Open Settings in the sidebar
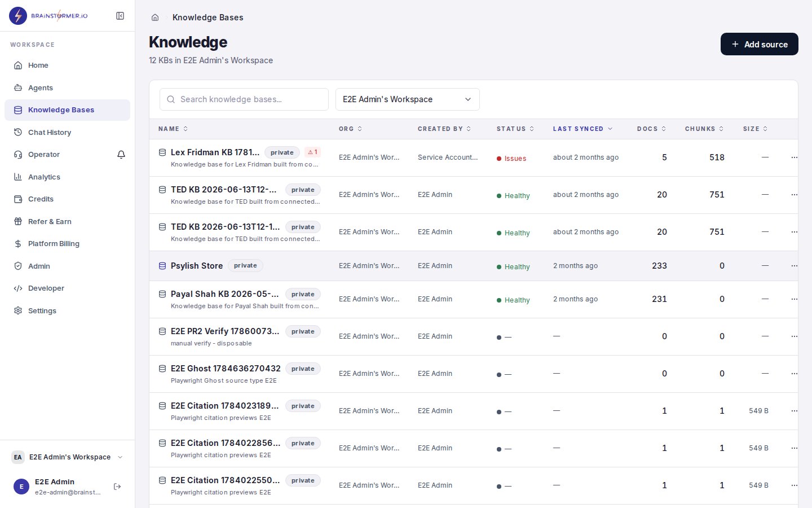Image resolution: width=812 pixels, height=508 pixels. (x=67, y=310)
